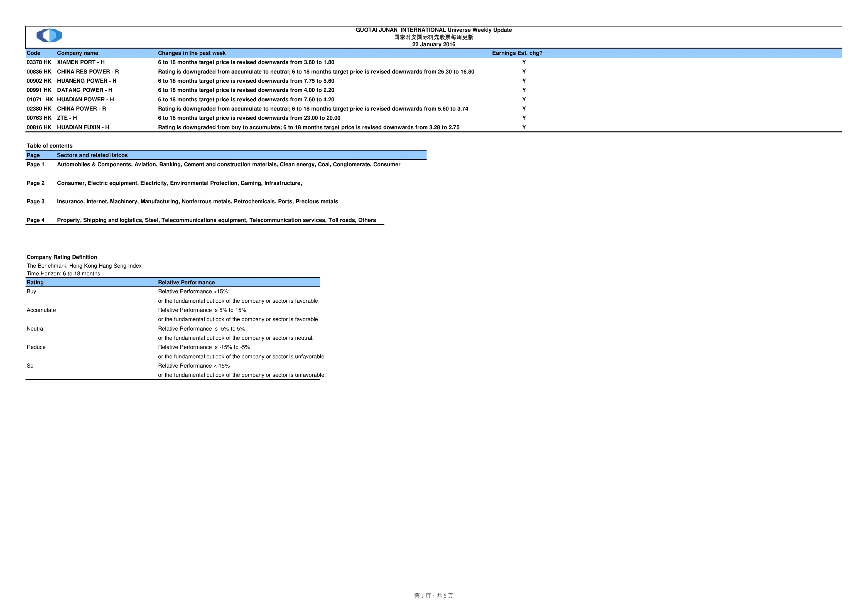
Task: Click the page number footer text
Action: coord(434,595)
